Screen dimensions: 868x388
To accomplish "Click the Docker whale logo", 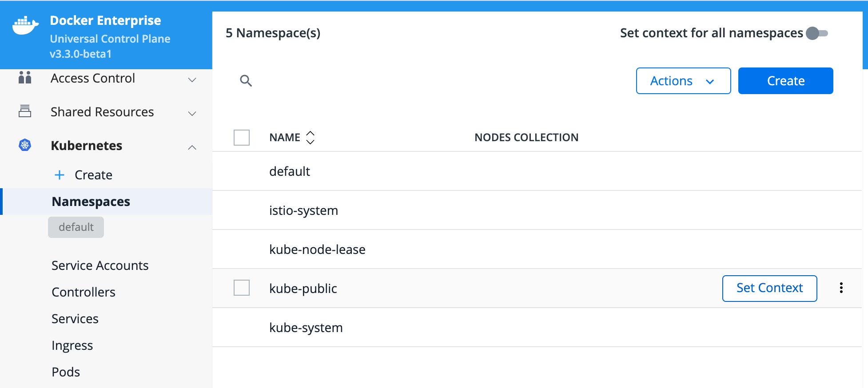I will pos(25,26).
